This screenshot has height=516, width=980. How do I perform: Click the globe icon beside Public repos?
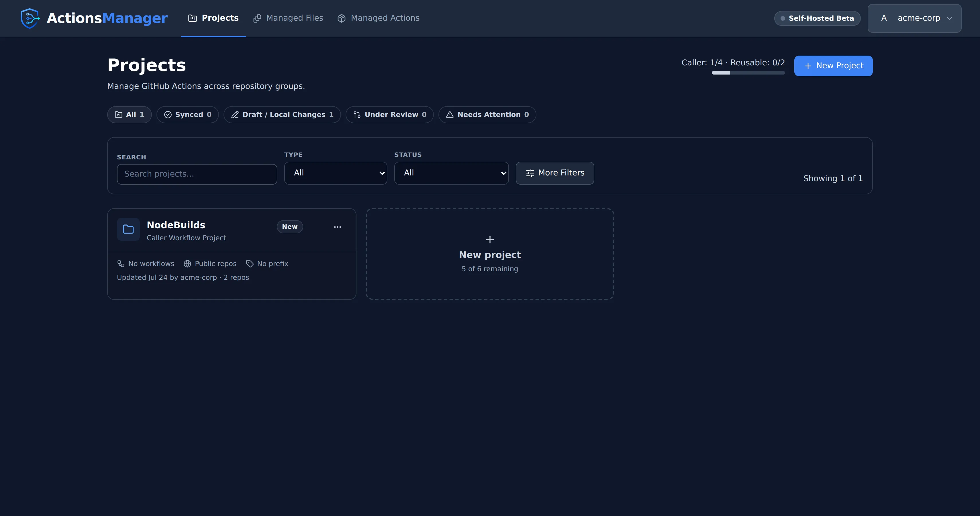tap(187, 264)
